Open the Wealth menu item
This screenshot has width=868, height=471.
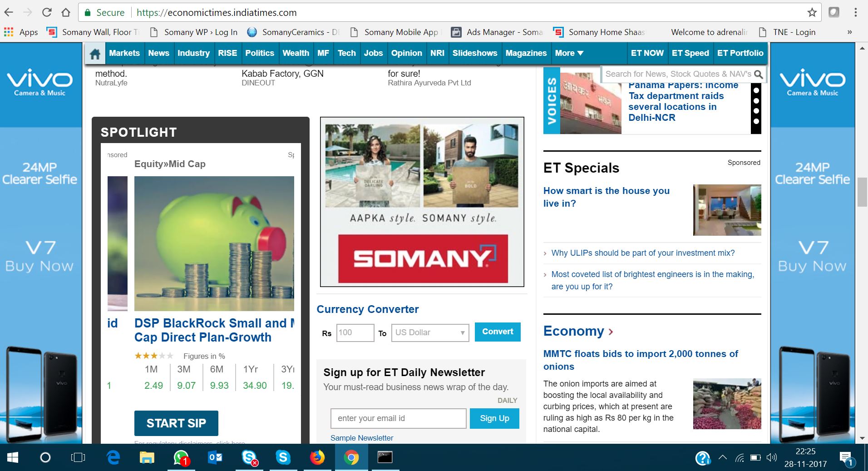pos(296,53)
